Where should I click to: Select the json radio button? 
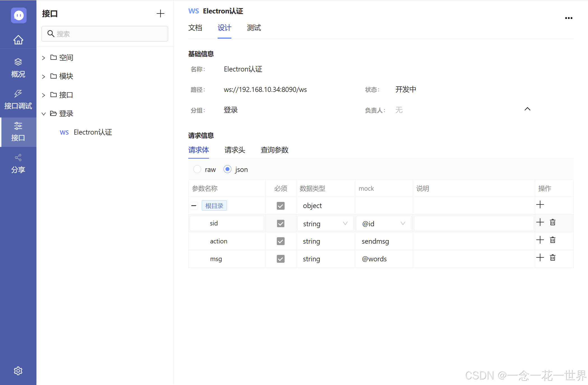pyautogui.click(x=227, y=169)
